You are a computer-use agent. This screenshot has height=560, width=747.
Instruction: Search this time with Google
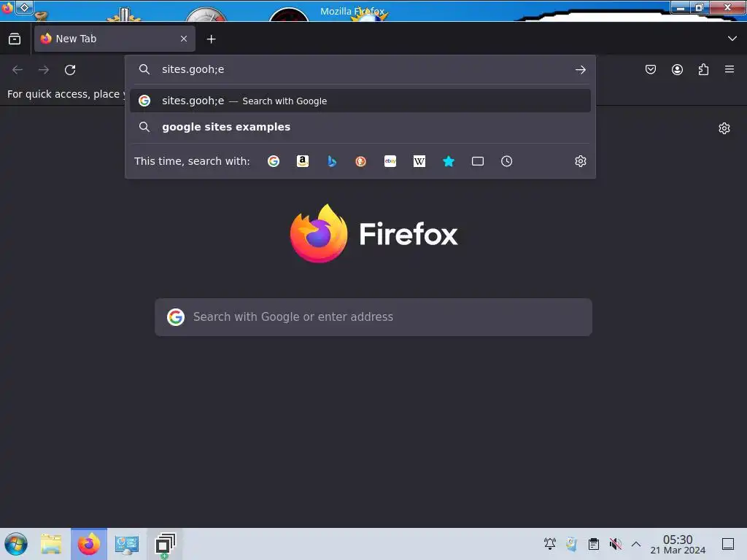pyautogui.click(x=274, y=161)
